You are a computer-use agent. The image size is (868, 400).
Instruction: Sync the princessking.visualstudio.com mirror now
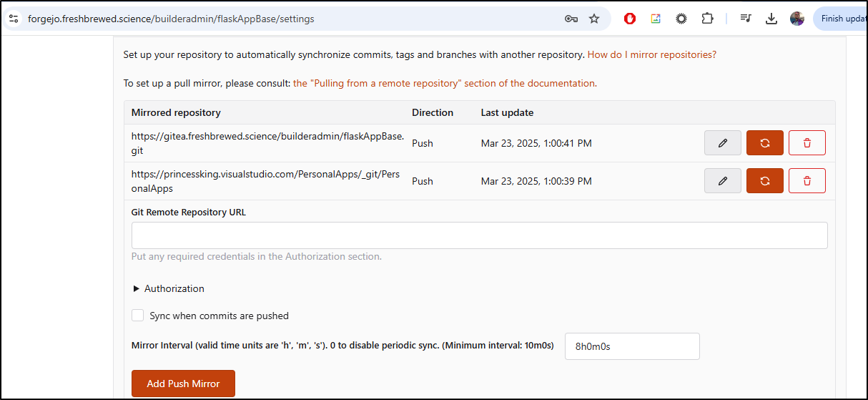tap(765, 181)
